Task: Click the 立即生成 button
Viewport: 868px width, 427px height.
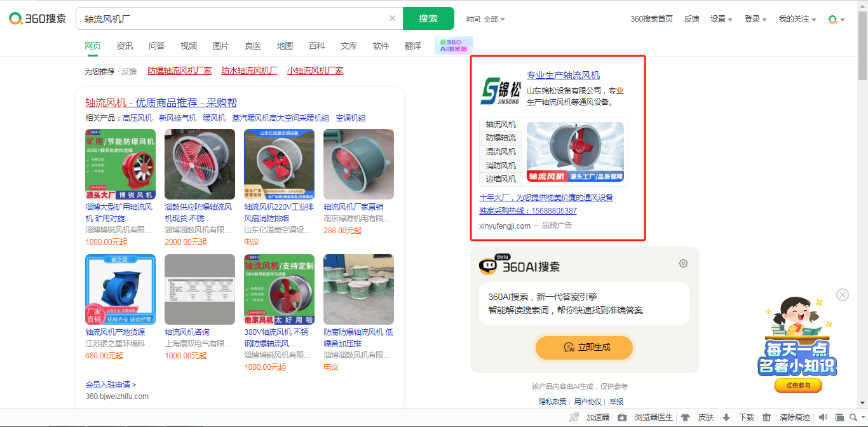Action: (x=584, y=348)
